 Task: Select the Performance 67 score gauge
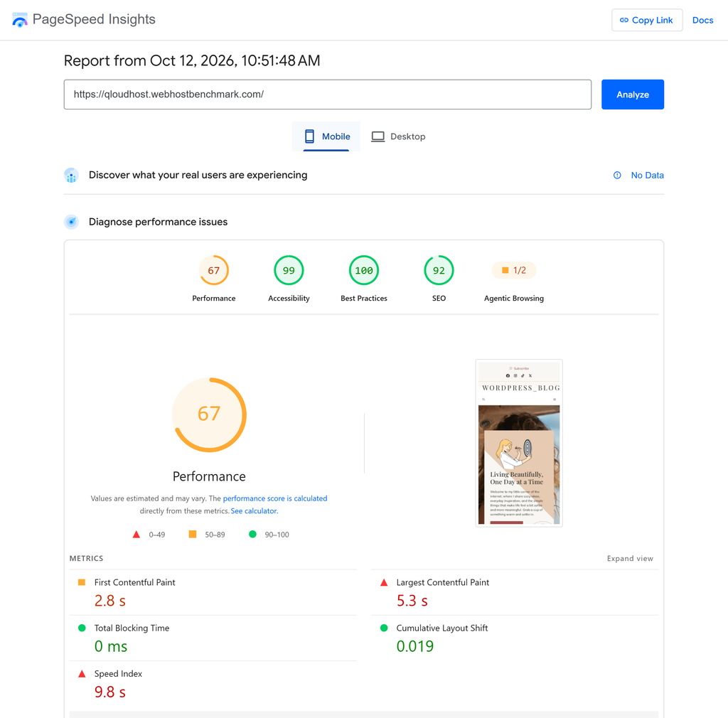pyautogui.click(x=213, y=270)
